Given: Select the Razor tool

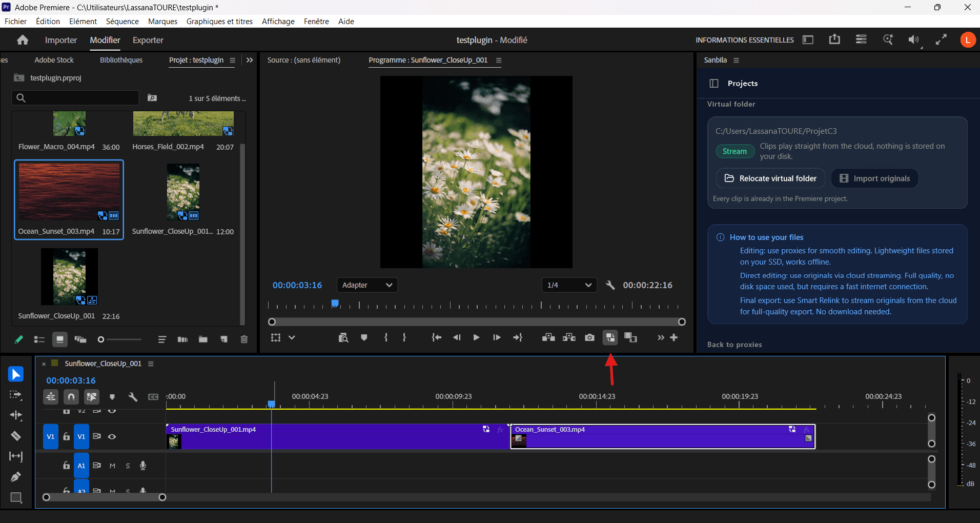Looking at the screenshot, I should click(16, 436).
